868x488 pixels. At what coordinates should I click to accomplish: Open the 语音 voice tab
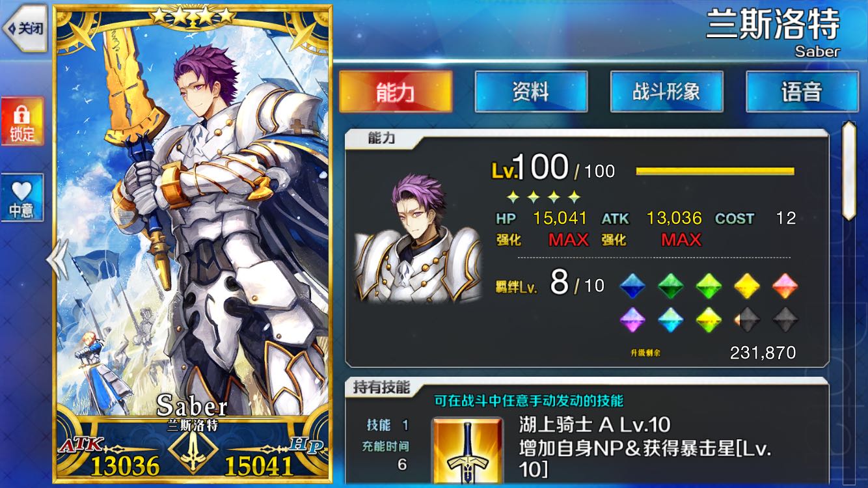coord(802,92)
